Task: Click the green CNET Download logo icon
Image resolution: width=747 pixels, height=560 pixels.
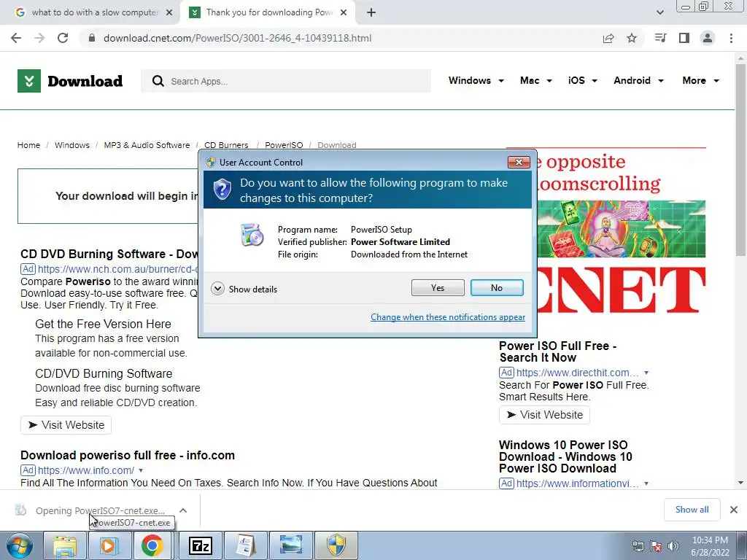Action: point(29,81)
